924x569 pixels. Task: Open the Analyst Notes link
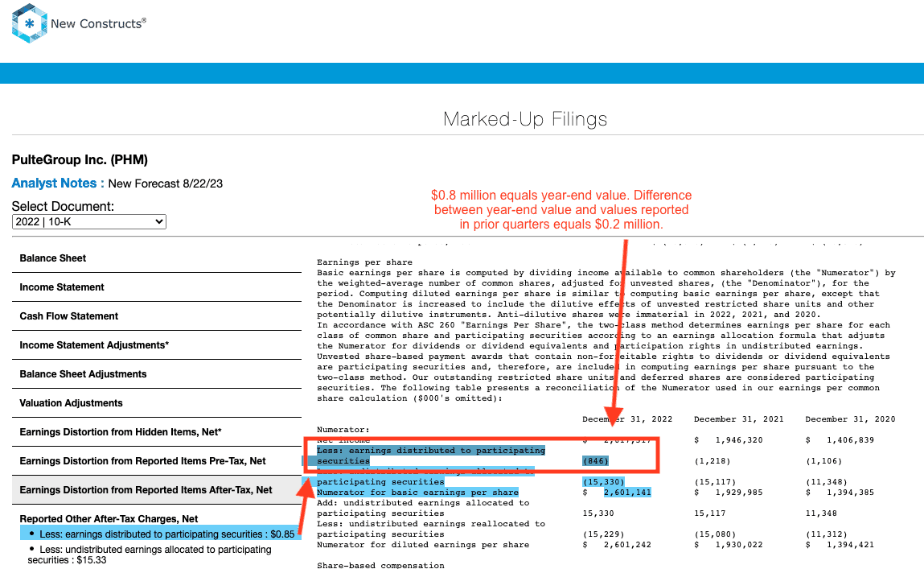coord(58,183)
